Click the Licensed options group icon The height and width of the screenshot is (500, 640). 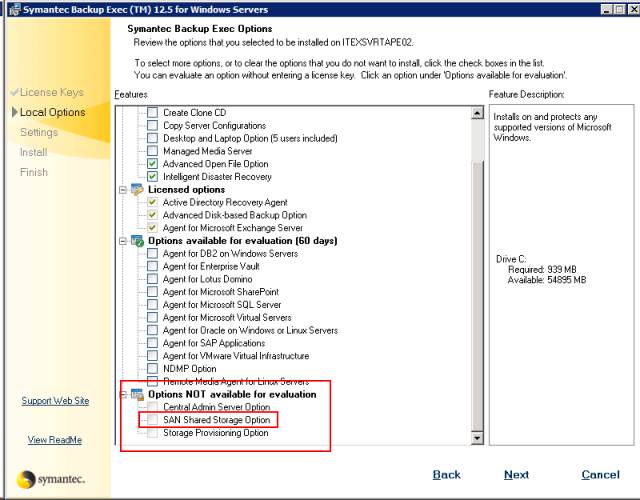[137, 189]
